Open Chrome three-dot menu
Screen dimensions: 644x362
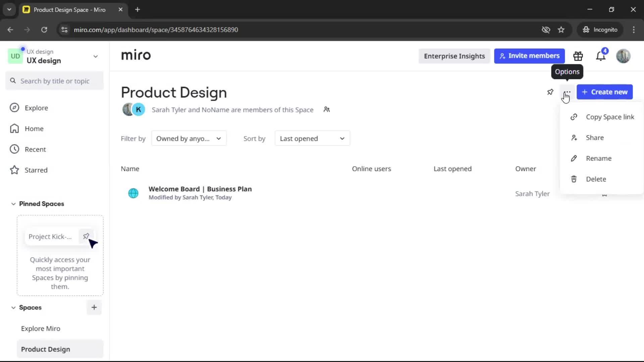(x=634, y=30)
